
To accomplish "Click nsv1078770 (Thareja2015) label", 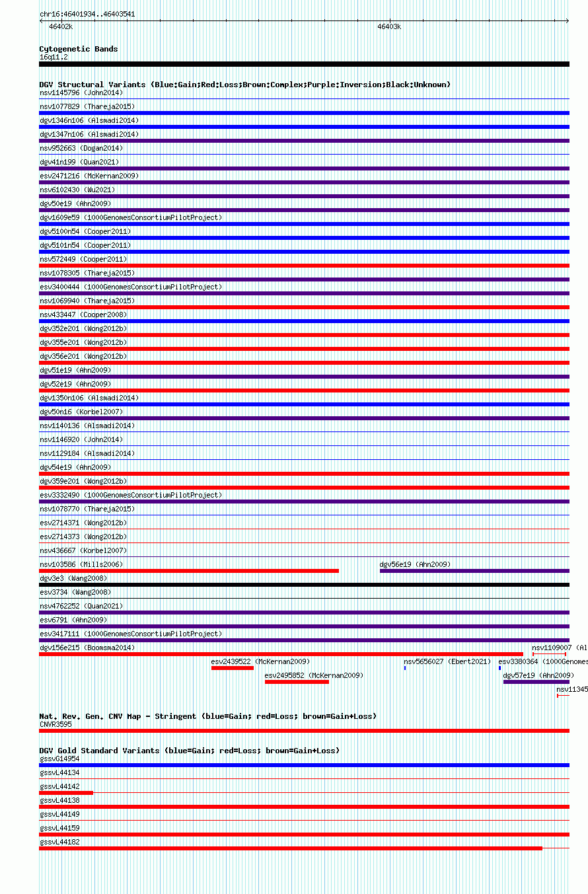I will click(x=87, y=509).
